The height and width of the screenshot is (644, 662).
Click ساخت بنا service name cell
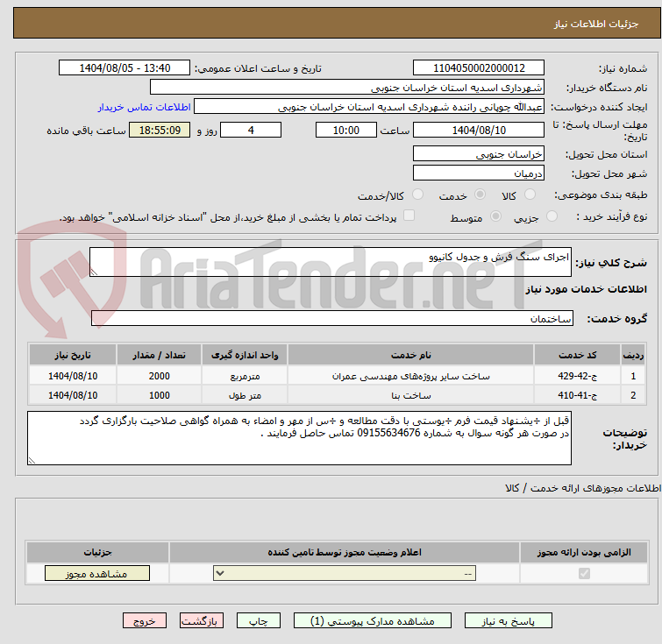(411, 395)
